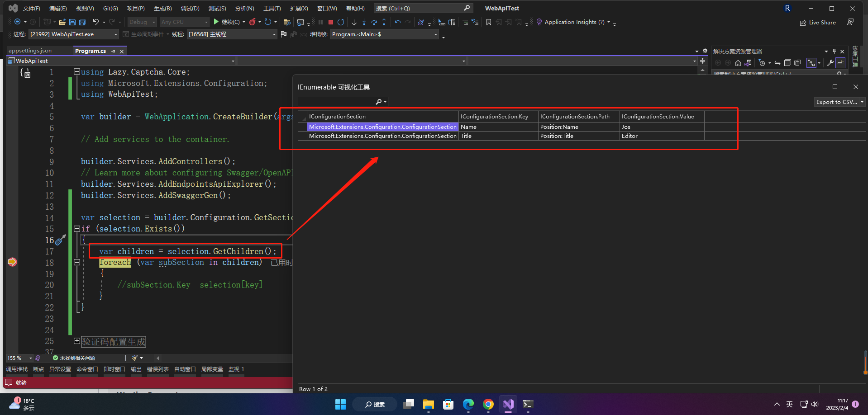Click the Hot Reload flame icon
This screenshot has width=868, height=415.
253,22
